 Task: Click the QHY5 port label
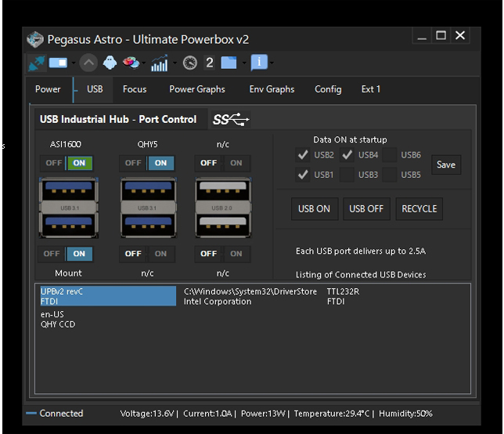pos(148,144)
